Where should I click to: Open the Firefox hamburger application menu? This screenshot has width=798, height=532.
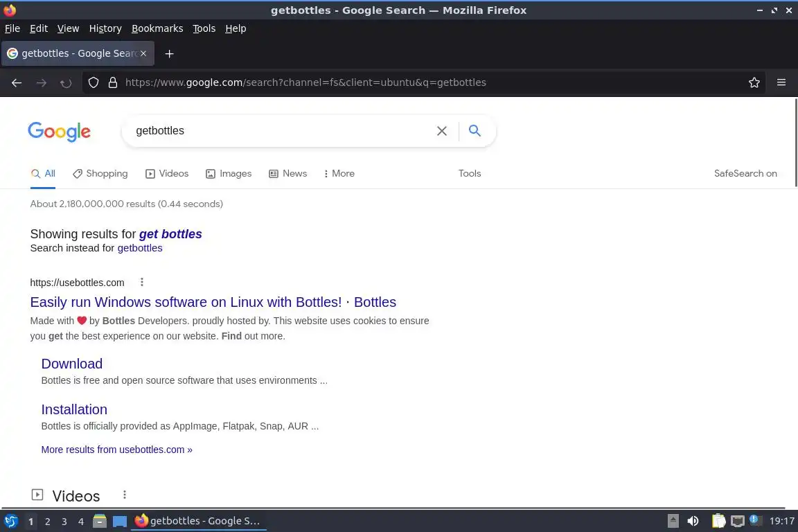[x=781, y=82]
